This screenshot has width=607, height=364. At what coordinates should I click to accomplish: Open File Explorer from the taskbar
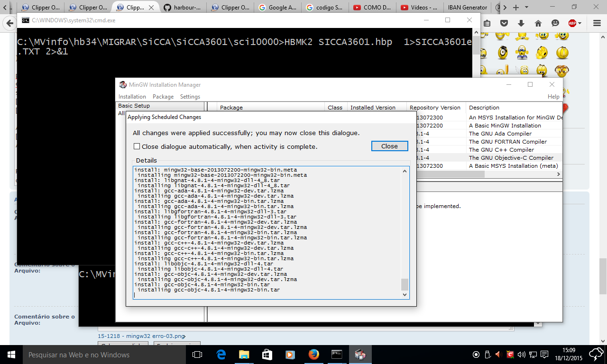click(244, 355)
